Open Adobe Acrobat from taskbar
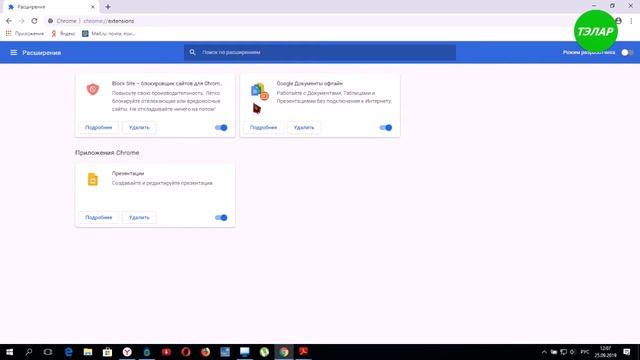The width and height of the screenshot is (640, 360). 303,352
